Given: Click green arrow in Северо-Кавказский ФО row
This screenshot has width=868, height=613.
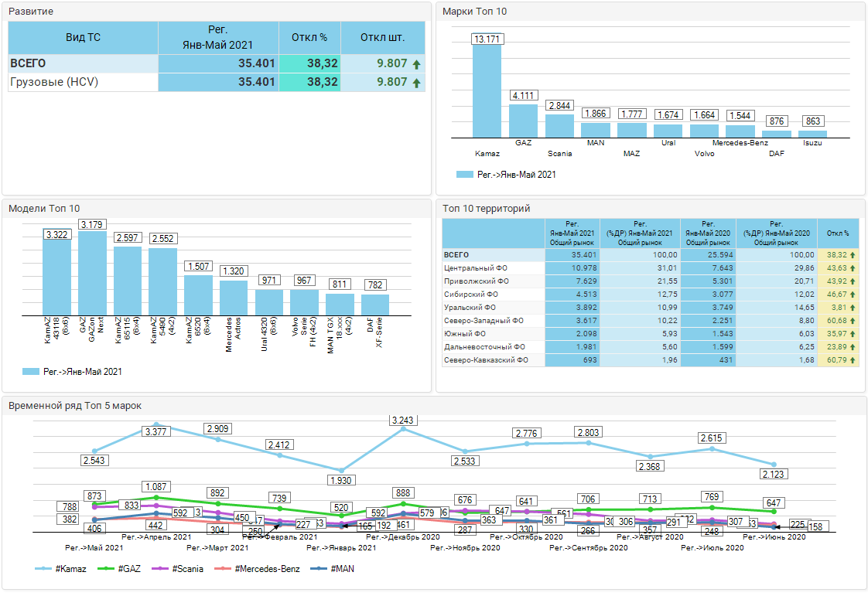Looking at the screenshot, I should (853, 360).
